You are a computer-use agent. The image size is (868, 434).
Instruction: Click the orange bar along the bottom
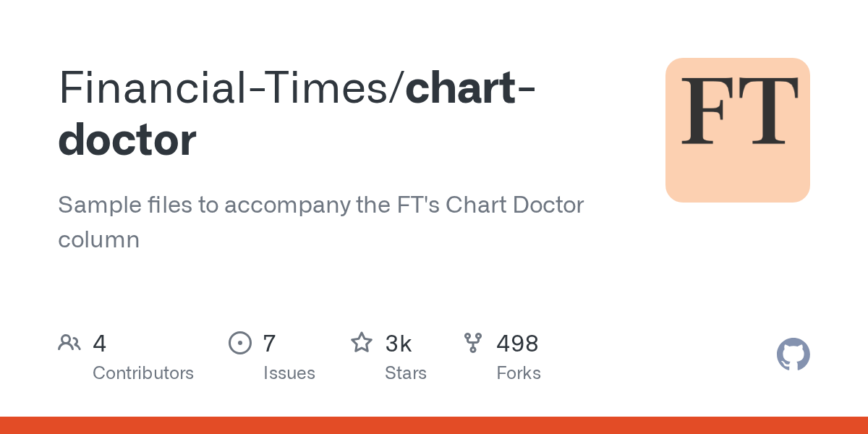[434, 425]
